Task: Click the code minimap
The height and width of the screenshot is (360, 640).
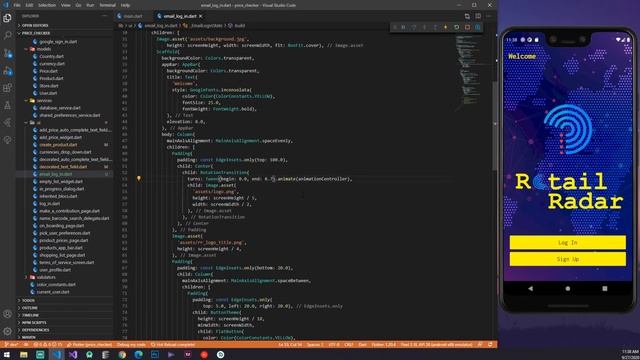Action: tap(469, 73)
